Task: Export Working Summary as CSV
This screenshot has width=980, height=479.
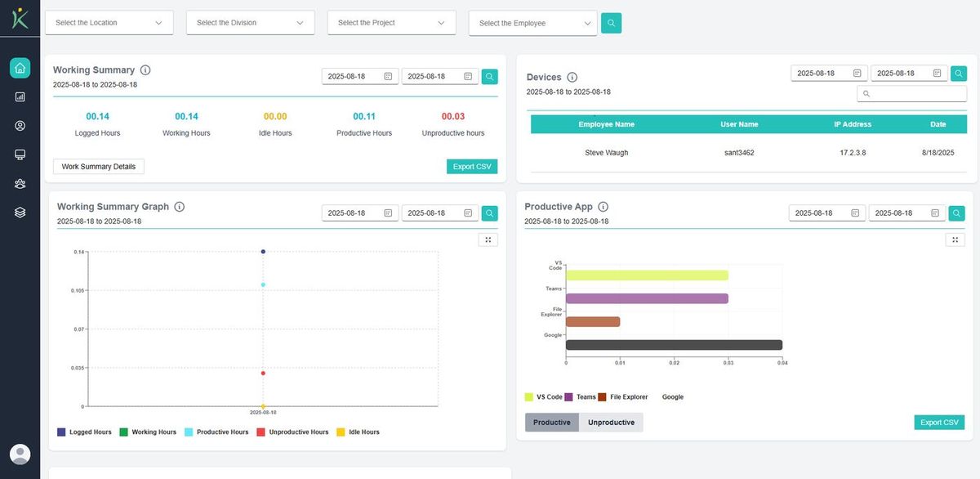Action: click(x=472, y=167)
